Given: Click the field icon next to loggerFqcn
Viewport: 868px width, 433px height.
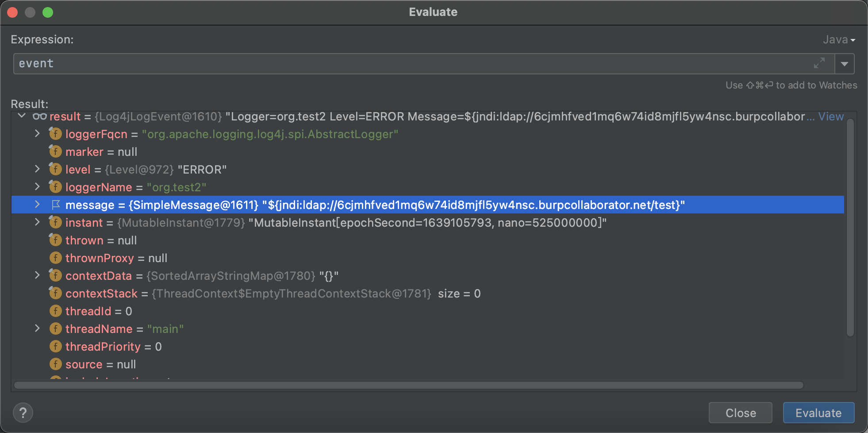Looking at the screenshot, I should click(55, 134).
